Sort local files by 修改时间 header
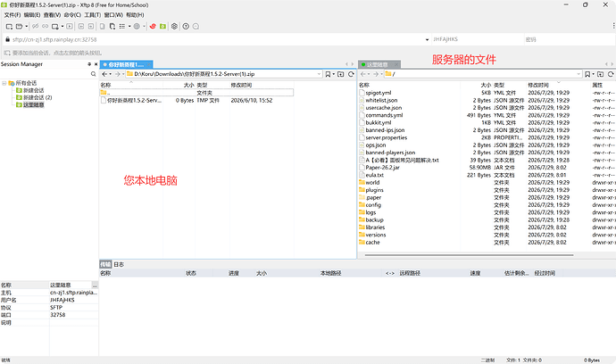This screenshot has width=616, height=364. click(x=241, y=85)
